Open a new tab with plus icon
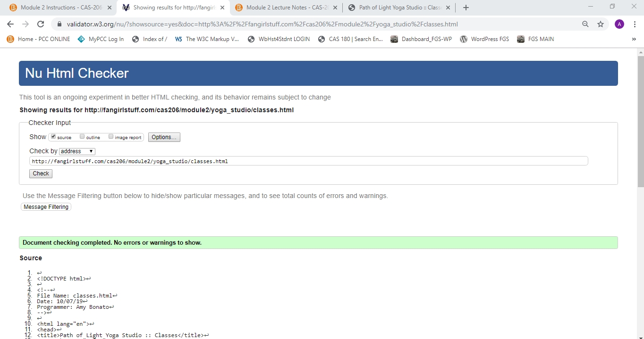Image resolution: width=644 pixels, height=339 pixels. 466,8
